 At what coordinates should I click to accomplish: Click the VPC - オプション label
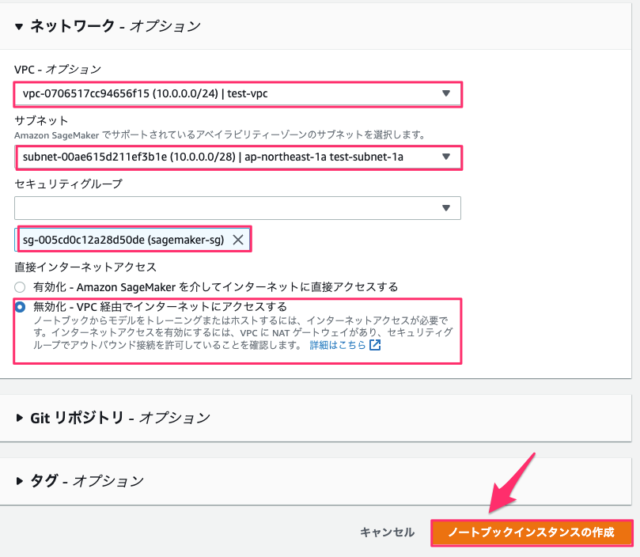[58, 69]
